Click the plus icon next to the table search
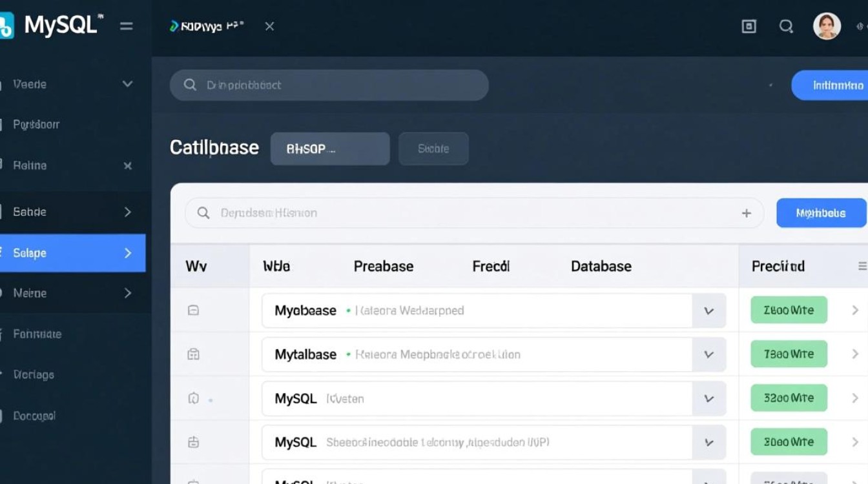 point(746,212)
